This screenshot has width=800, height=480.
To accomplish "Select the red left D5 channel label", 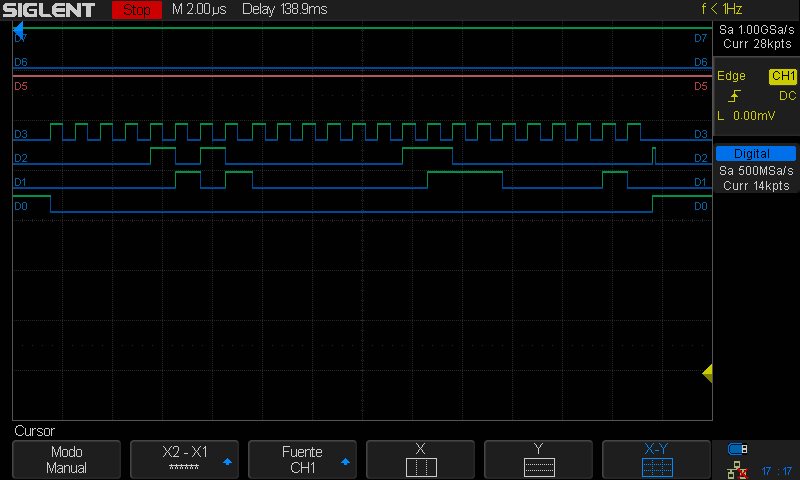I will [x=20, y=86].
